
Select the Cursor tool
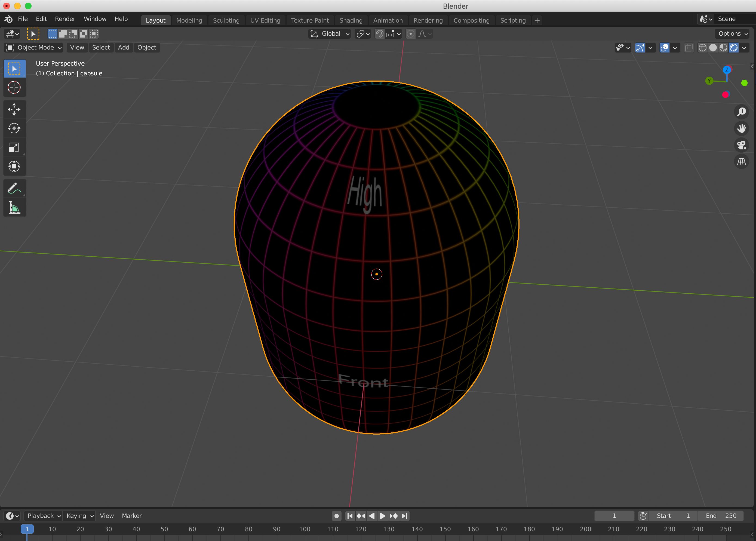coord(14,88)
